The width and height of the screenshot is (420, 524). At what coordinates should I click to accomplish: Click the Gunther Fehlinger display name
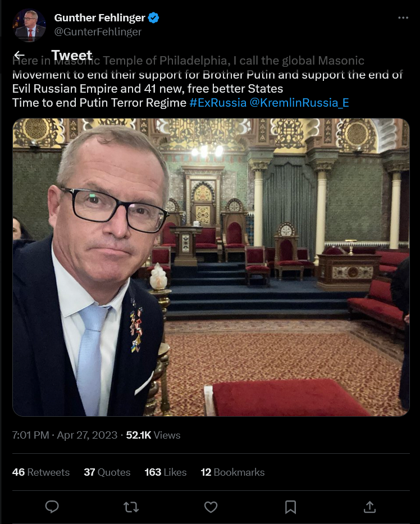pos(99,18)
